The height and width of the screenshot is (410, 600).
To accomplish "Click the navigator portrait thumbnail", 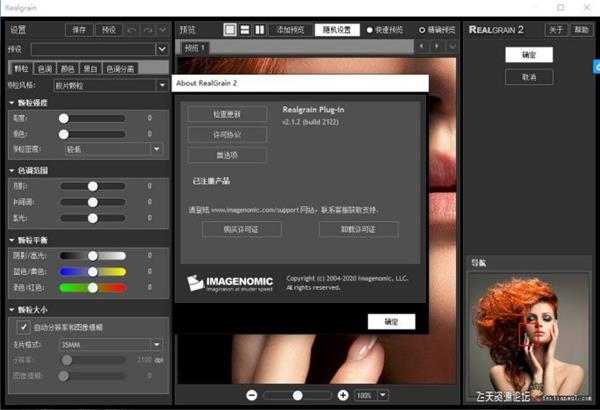I will pos(526,329).
